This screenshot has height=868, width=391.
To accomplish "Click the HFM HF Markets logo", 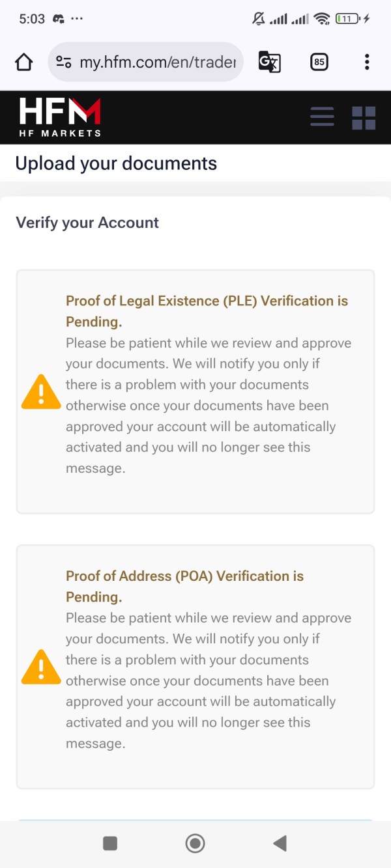I will pyautogui.click(x=60, y=117).
